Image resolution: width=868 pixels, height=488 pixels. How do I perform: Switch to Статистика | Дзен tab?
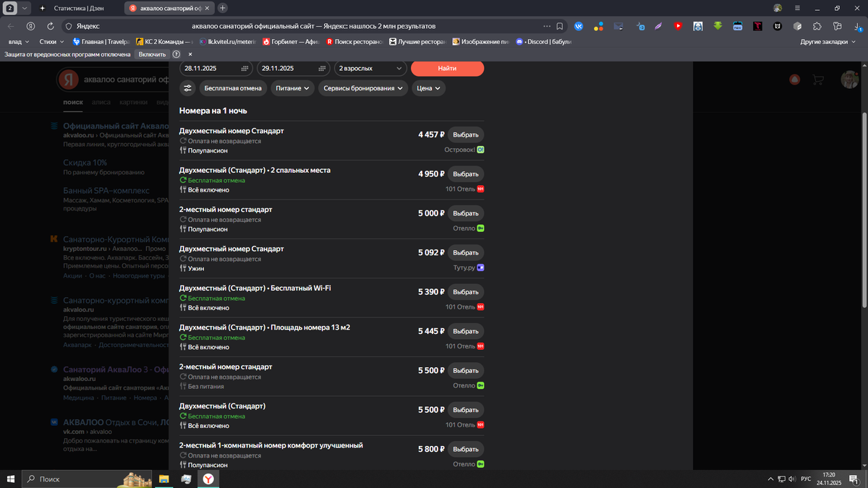click(79, 8)
